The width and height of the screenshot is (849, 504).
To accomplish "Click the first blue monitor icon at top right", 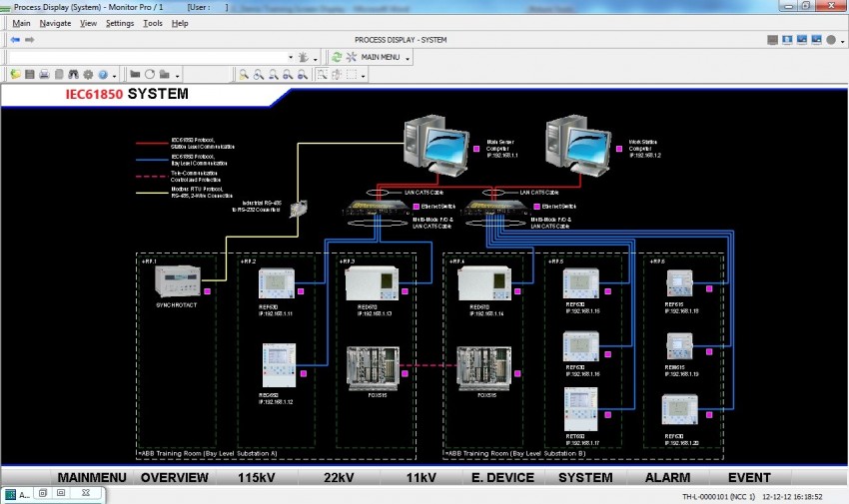I will point(787,40).
